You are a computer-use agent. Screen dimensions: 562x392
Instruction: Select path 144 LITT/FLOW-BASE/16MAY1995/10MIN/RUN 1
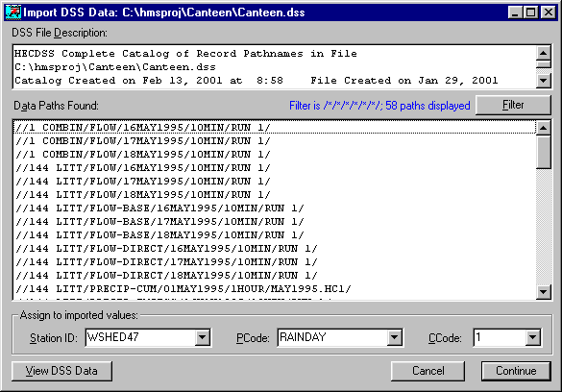(275, 208)
